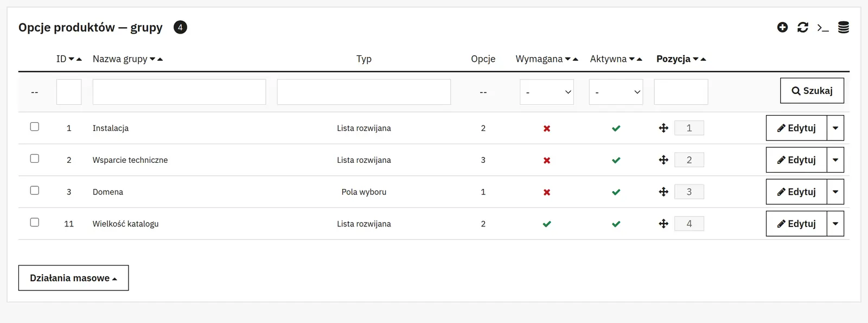Screen dimensions: 868x323
Task: Expand Edytuj options arrow for Wsparcie techniczne
Action: coord(835,160)
